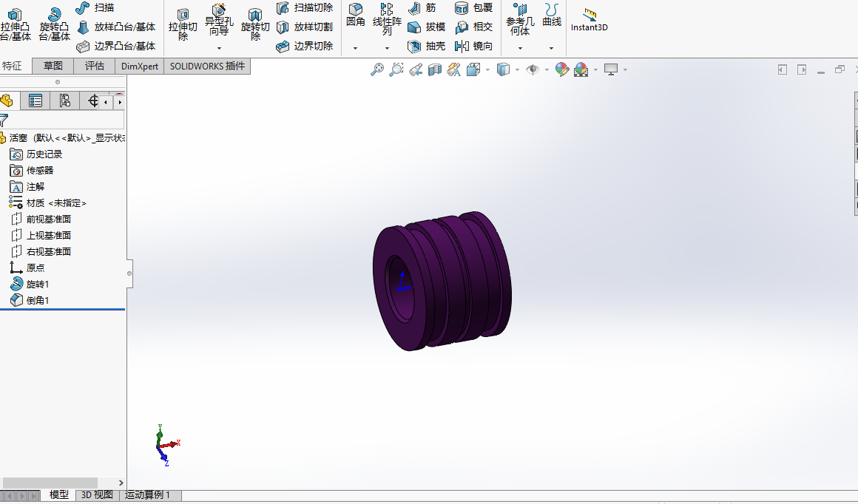This screenshot has width=858, height=504.
Task: Open the ConfigurationManager tab
Action: coord(64,101)
